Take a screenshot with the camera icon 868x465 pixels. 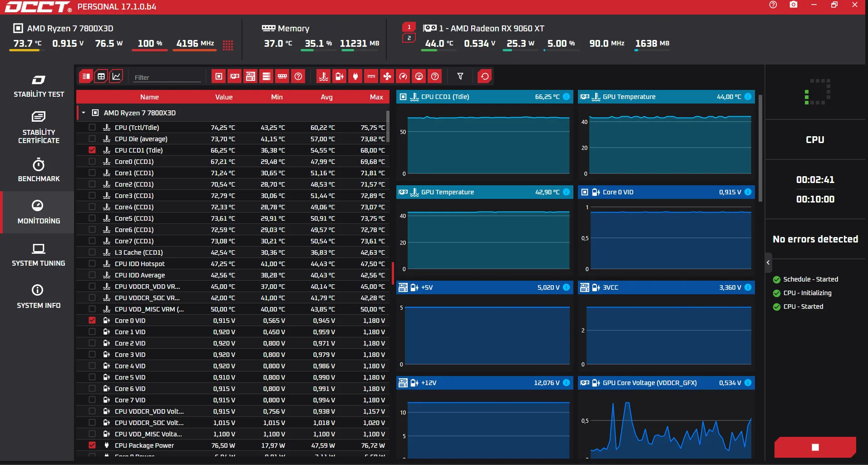pyautogui.click(x=794, y=5)
